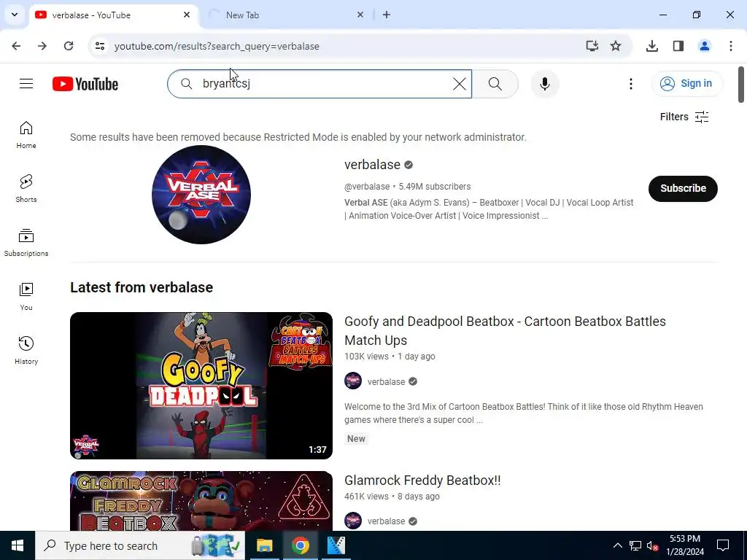Click the YouTube logo
Image resolution: width=747 pixels, height=560 pixels.
[85, 84]
